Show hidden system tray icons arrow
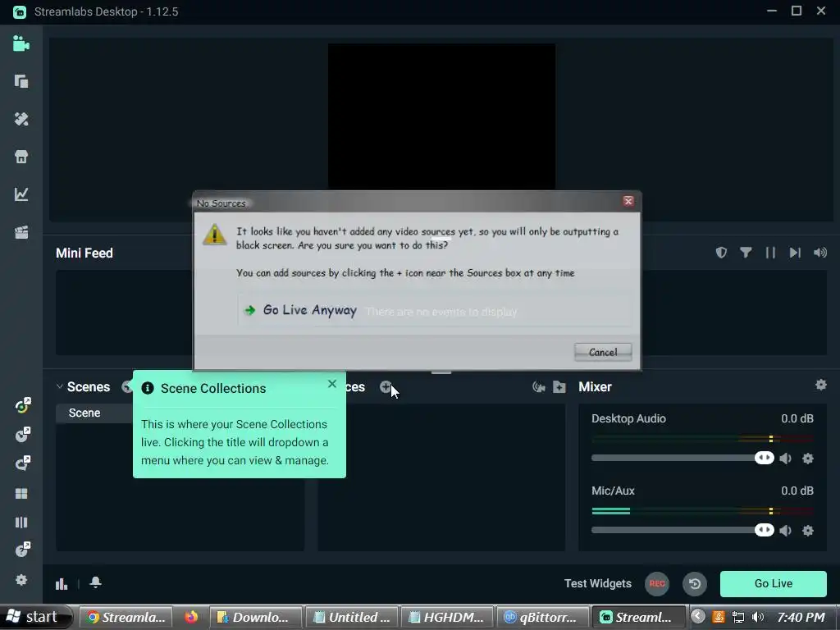The image size is (840, 630). pyautogui.click(x=697, y=617)
